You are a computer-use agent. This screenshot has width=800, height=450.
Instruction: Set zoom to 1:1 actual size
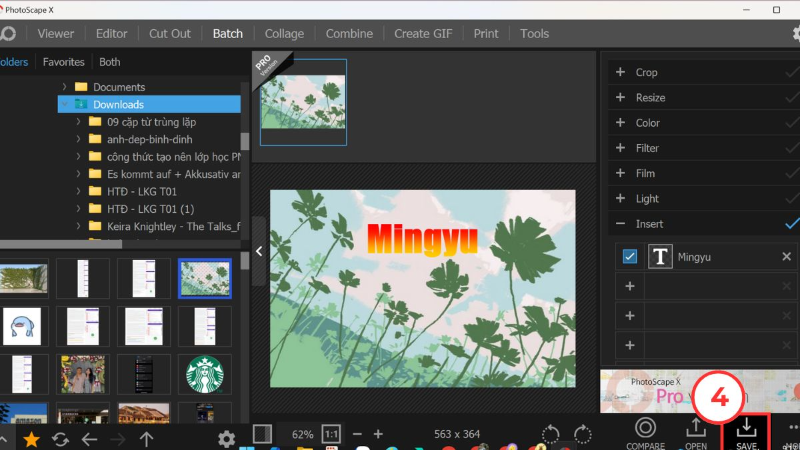tap(331, 435)
